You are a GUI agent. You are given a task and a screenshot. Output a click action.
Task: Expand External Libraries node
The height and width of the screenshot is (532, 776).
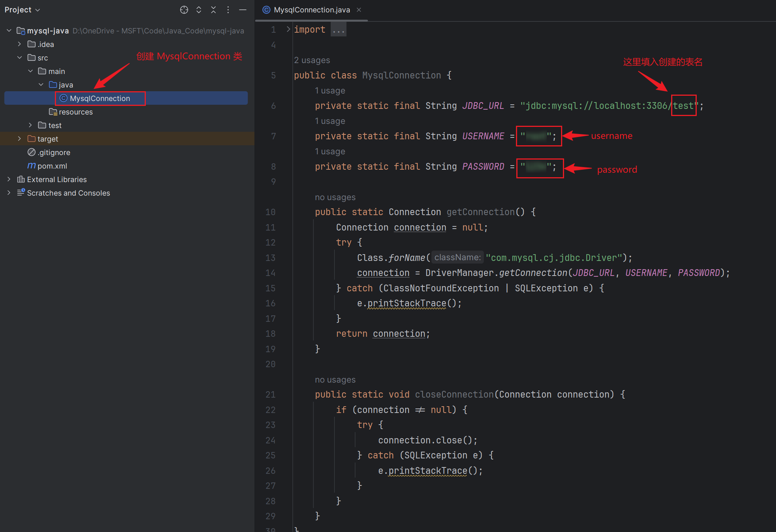click(9, 179)
